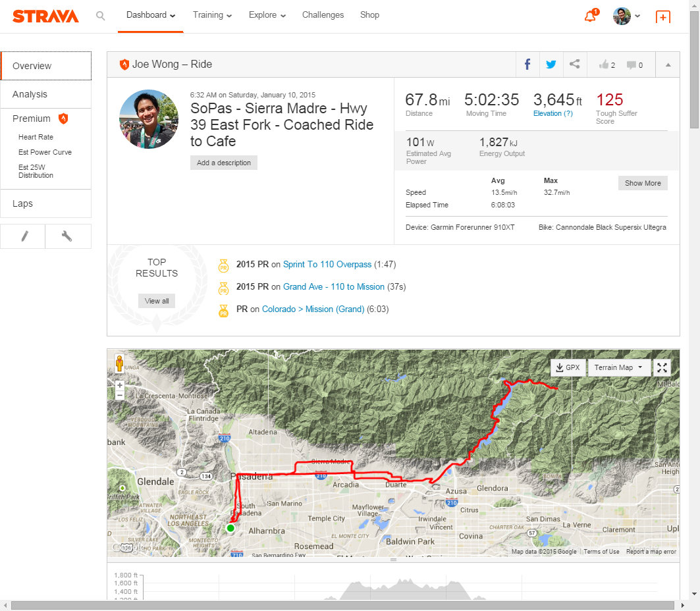This screenshot has height=611, width=700.
Task: Open the notifications bell
Action: [x=590, y=16]
